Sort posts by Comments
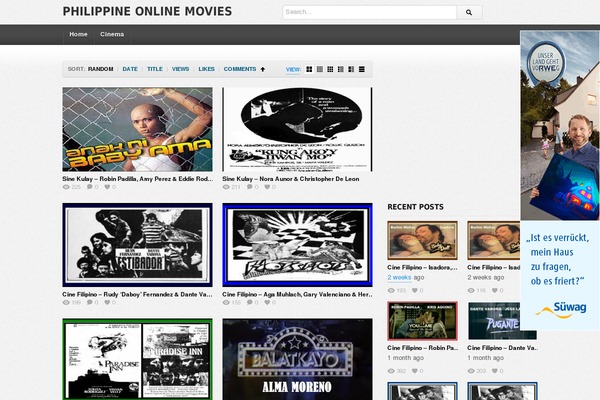This screenshot has height=400, width=600. pyautogui.click(x=240, y=69)
